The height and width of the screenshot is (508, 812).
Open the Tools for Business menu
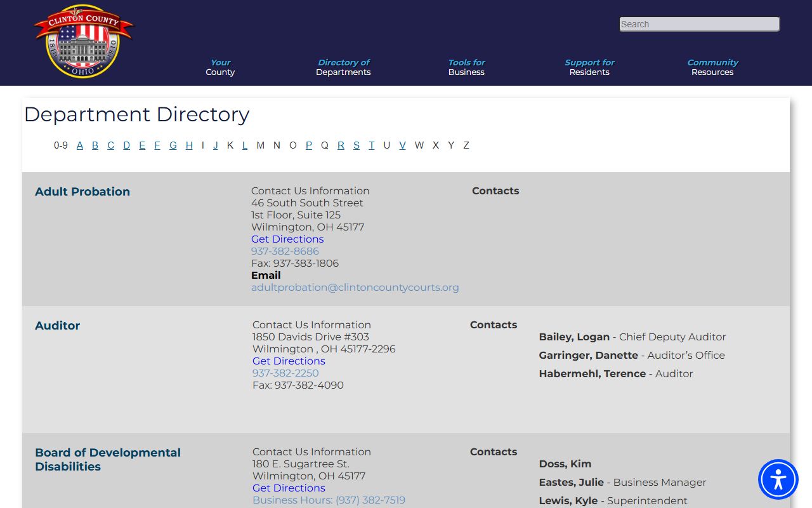466,67
